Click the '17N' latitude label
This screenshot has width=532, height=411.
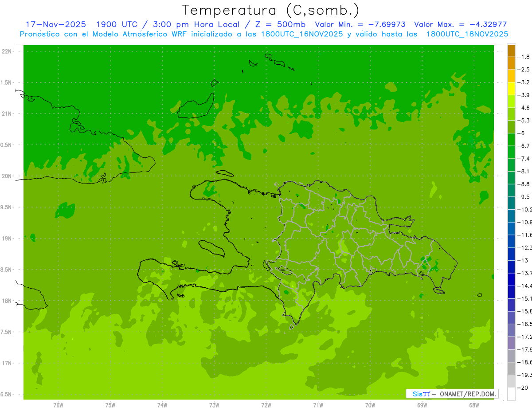coord(7,363)
